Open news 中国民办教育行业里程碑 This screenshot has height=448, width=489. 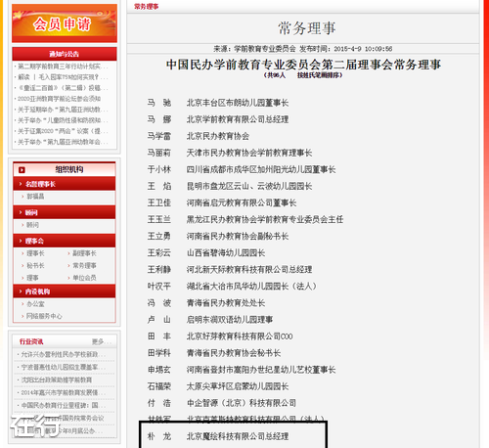pyautogui.click(x=64, y=405)
